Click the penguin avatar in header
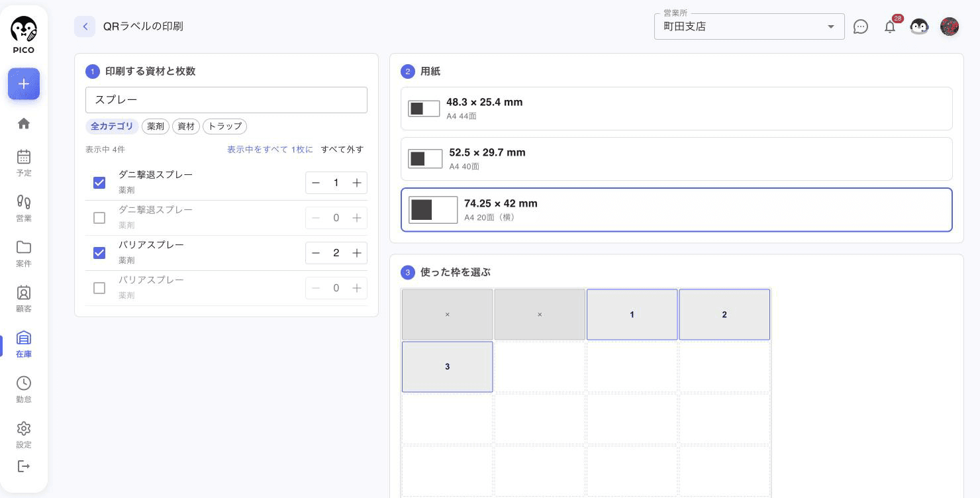This screenshot has height=498, width=980. coord(919,26)
